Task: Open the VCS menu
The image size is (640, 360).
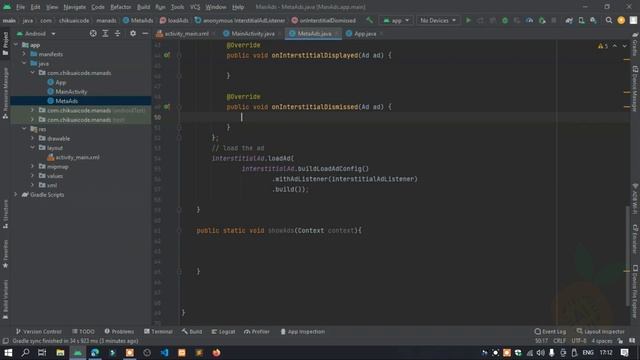Action: tap(195, 7)
